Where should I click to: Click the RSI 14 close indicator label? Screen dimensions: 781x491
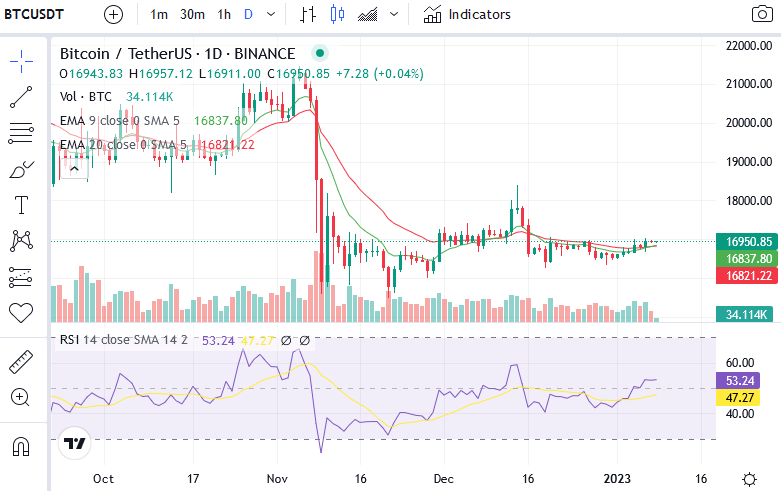pos(124,340)
